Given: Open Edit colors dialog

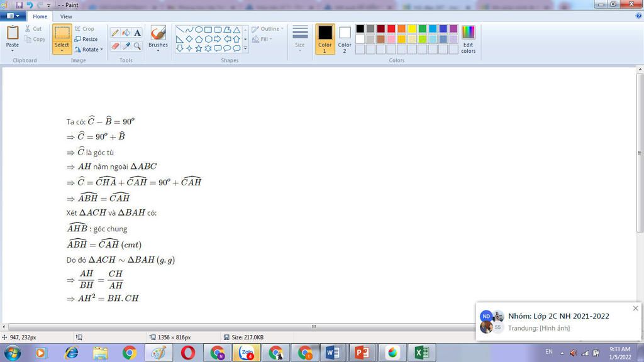Looking at the screenshot, I should coord(468,39).
